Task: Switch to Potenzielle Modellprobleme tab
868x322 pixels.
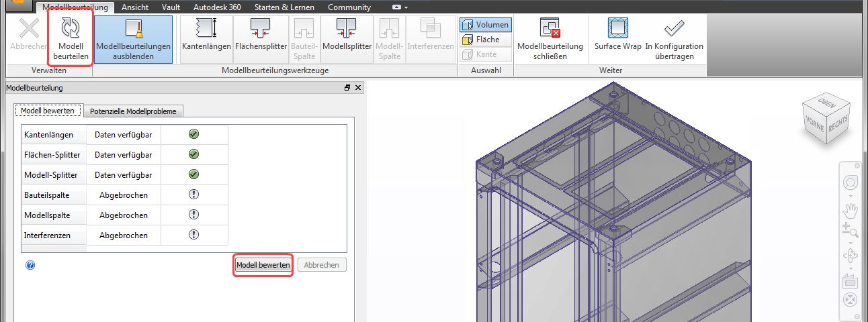Action: pos(133,111)
